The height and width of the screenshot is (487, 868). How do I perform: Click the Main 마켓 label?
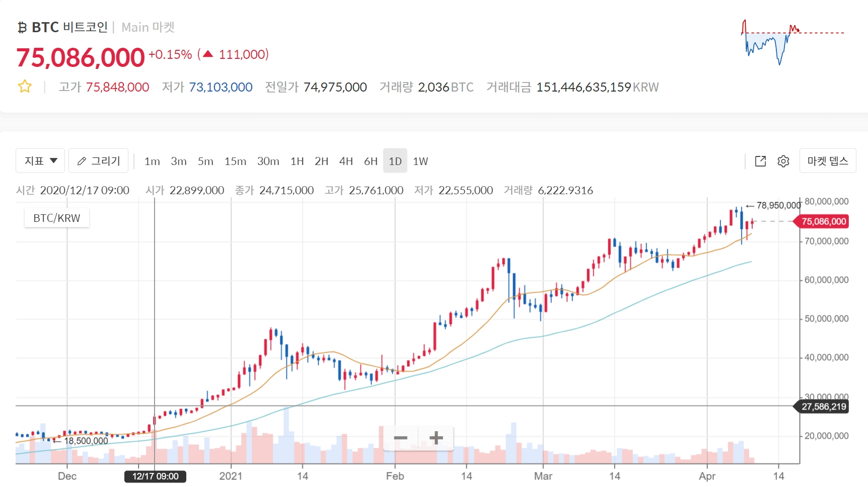pos(148,27)
